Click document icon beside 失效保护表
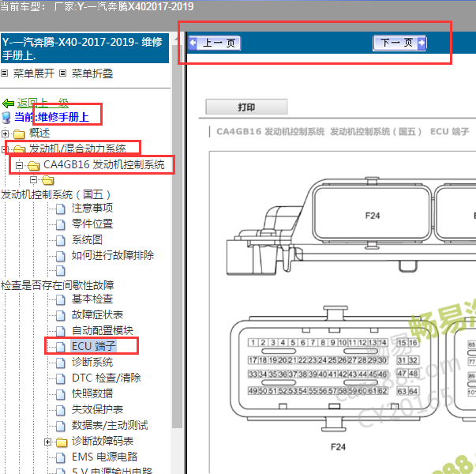The width and height of the screenshot is (476, 474). [x=61, y=410]
